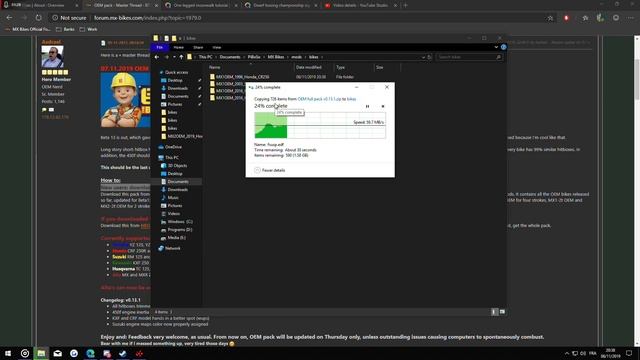Click mods in the address breadcrumb

point(296,57)
